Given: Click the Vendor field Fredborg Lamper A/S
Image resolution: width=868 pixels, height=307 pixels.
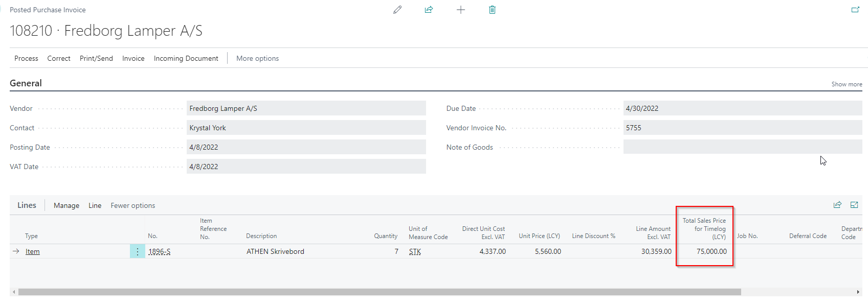Looking at the screenshot, I should click(x=306, y=108).
